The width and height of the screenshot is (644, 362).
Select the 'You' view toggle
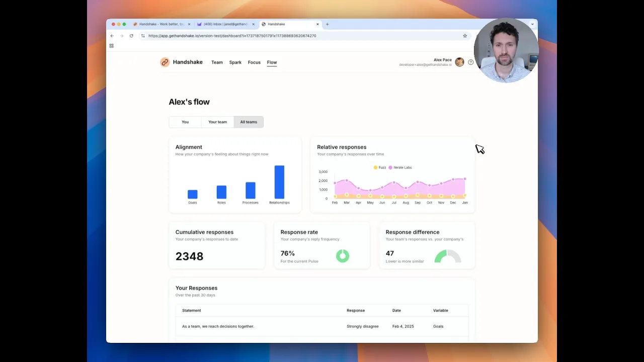click(185, 122)
